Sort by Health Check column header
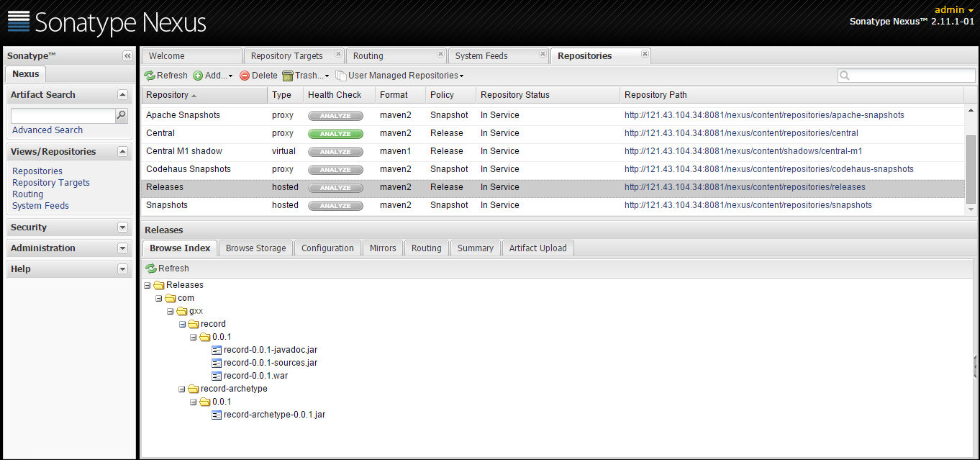Image resolution: width=980 pixels, height=460 pixels. point(339,95)
